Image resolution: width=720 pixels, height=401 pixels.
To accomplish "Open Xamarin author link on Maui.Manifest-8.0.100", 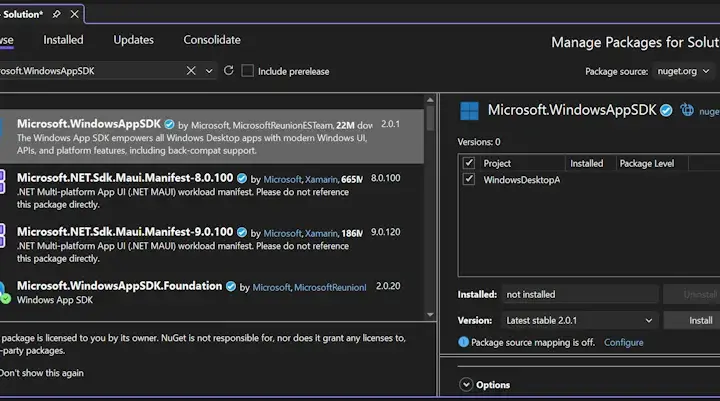I will [x=321, y=179].
